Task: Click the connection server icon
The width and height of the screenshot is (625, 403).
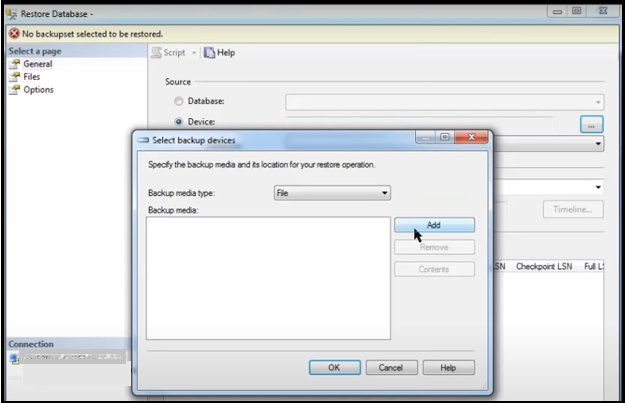Action: click(x=15, y=358)
